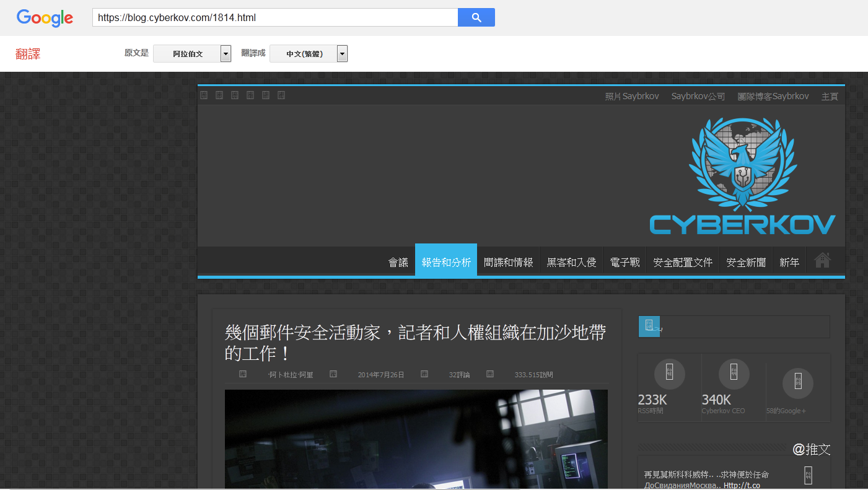Click the blog sidebar search text field
The width and height of the screenshot is (868, 490).
pyautogui.click(x=745, y=326)
